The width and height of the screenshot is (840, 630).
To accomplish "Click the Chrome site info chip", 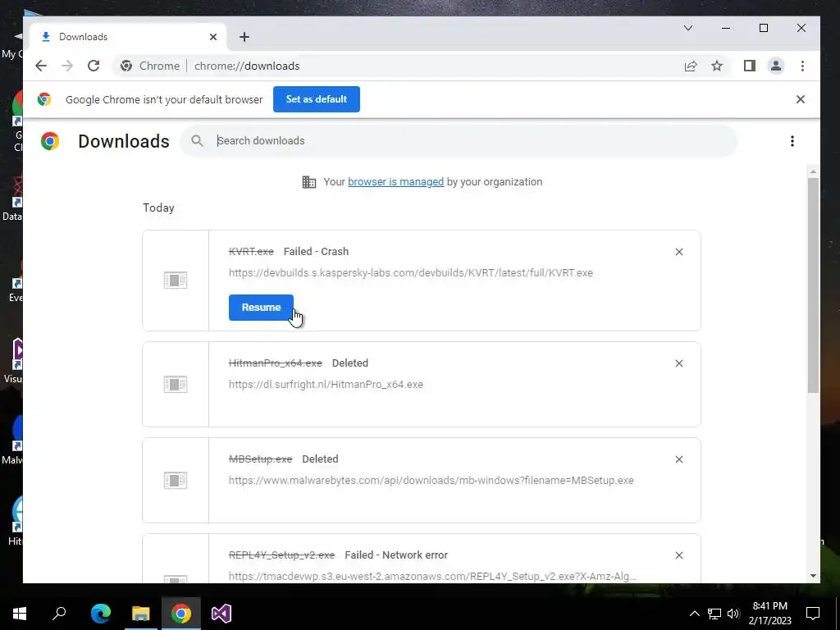I will pyautogui.click(x=150, y=66).
